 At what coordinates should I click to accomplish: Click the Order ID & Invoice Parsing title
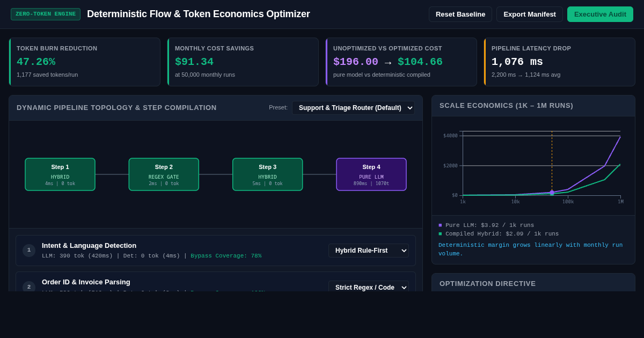[x=86, y=282]
